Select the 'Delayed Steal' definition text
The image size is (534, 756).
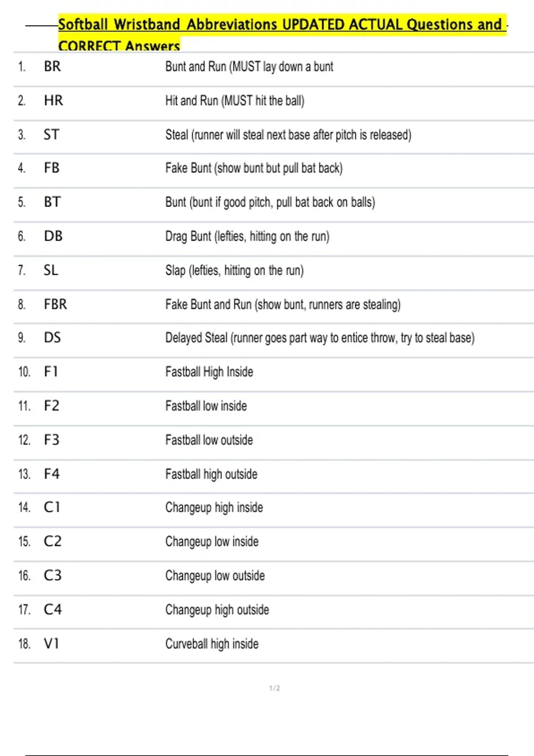coord(320,338)
